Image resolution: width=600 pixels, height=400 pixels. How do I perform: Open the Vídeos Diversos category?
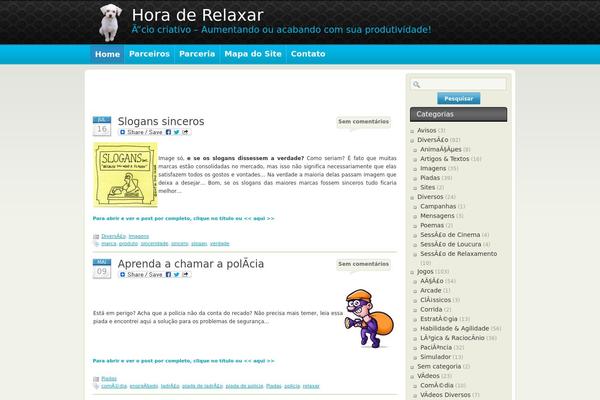[x=445, y=395]
